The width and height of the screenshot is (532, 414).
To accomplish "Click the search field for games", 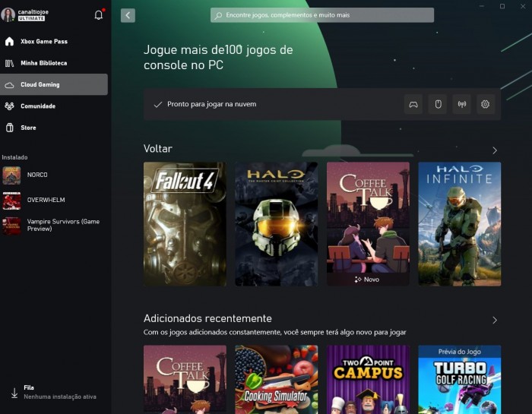I will (x=322, y=15).
